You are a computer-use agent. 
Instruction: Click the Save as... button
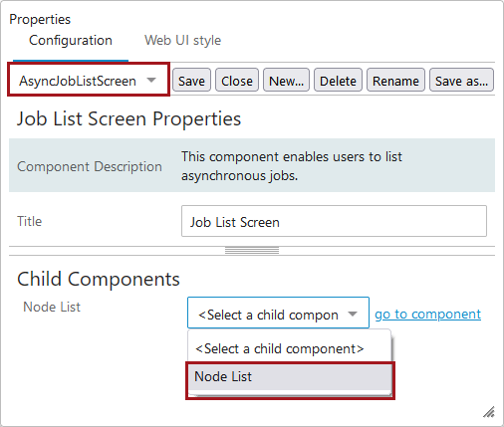point(461,80)
